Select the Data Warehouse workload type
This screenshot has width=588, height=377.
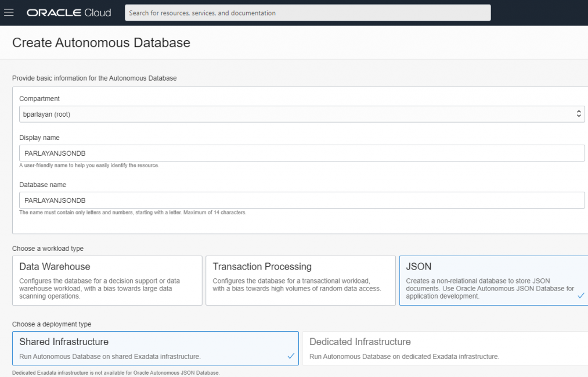[x=107, y=281]
